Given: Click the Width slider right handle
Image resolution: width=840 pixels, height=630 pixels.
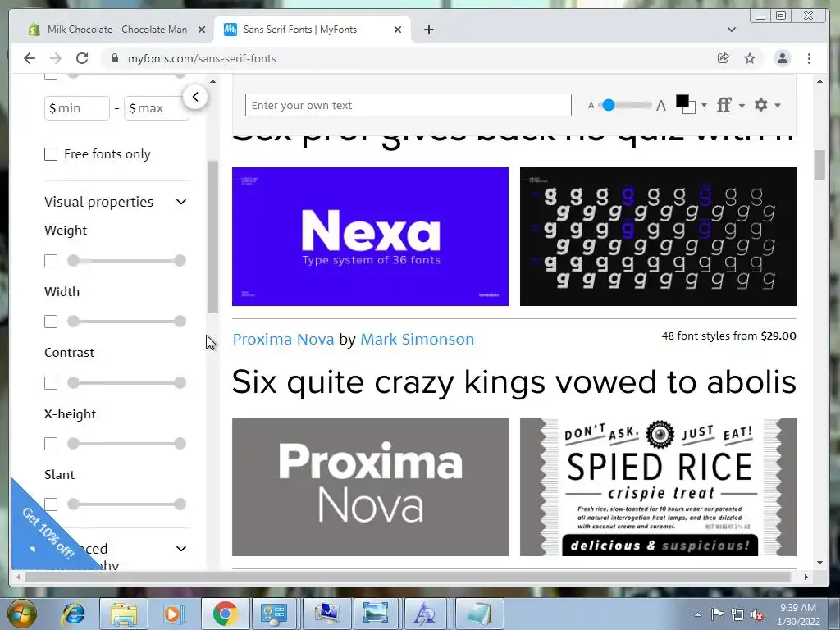Looking at the screenshot, I should pyautogui.click(x=180, y=322).
